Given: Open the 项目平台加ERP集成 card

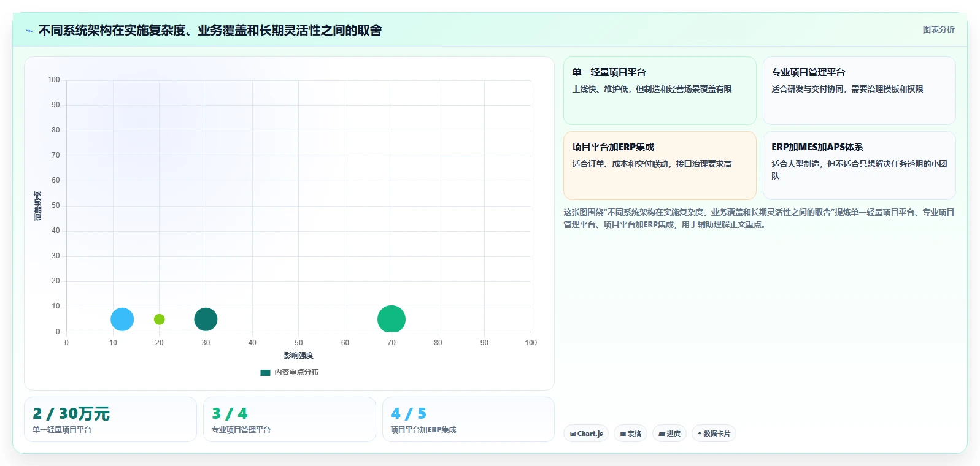Looking at the screenshot, I should click(x=660, y=166).
